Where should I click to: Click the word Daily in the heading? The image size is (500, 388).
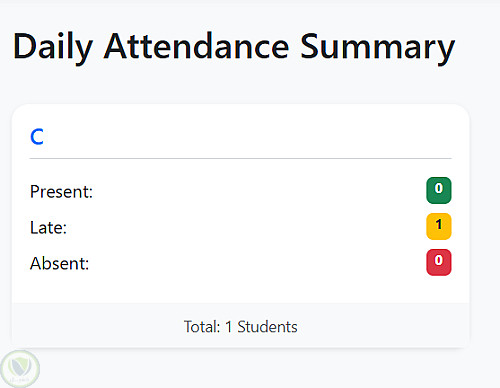click(53, 47)
